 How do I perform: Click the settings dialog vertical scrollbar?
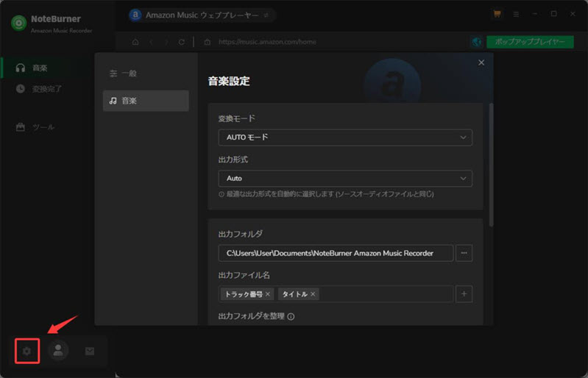[492, 165]
